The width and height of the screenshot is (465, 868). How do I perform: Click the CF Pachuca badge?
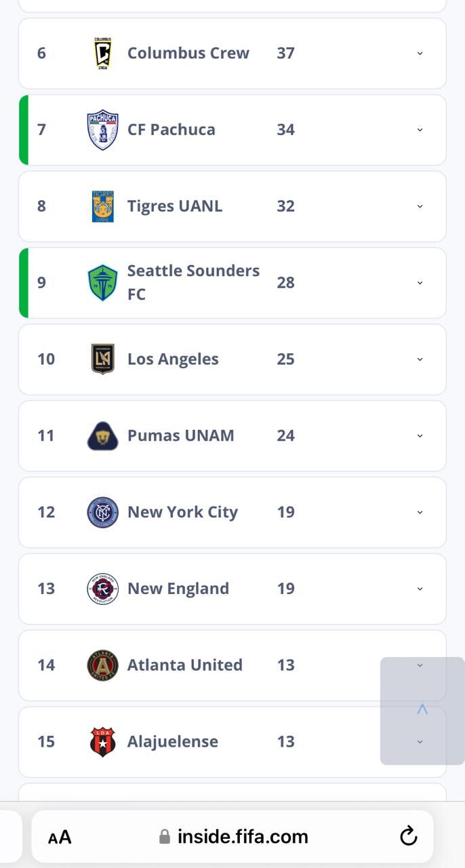pyautogui.click(x=102, y=130)
